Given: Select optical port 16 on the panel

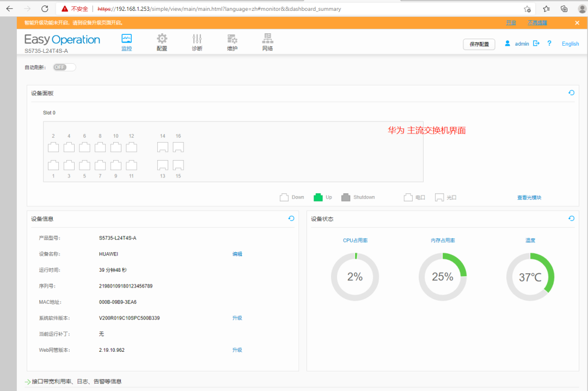Looking at the screenshot, I should click(178, 147).
